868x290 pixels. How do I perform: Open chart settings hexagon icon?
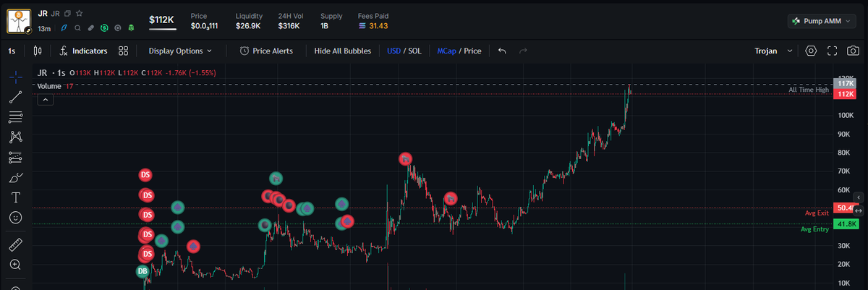coord(811,51)
